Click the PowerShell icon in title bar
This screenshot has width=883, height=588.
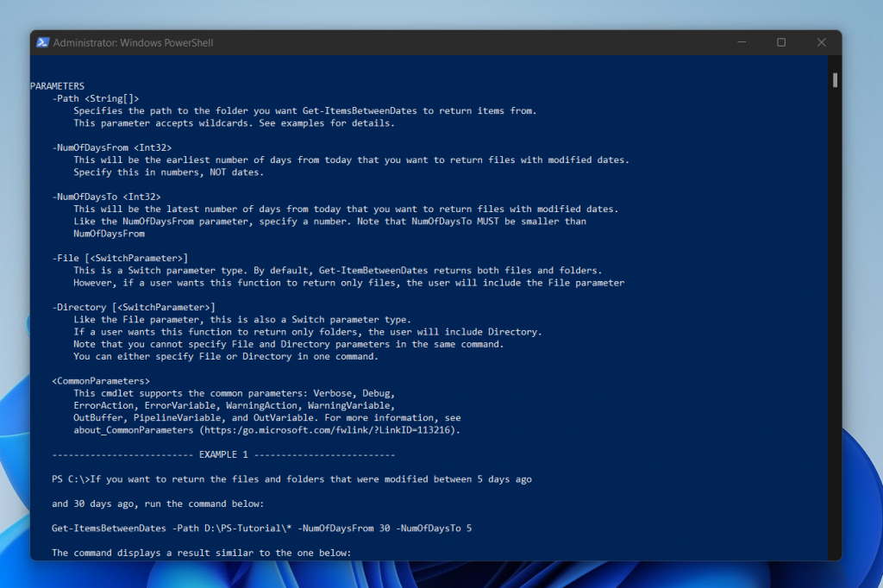[x=42, y=43]
